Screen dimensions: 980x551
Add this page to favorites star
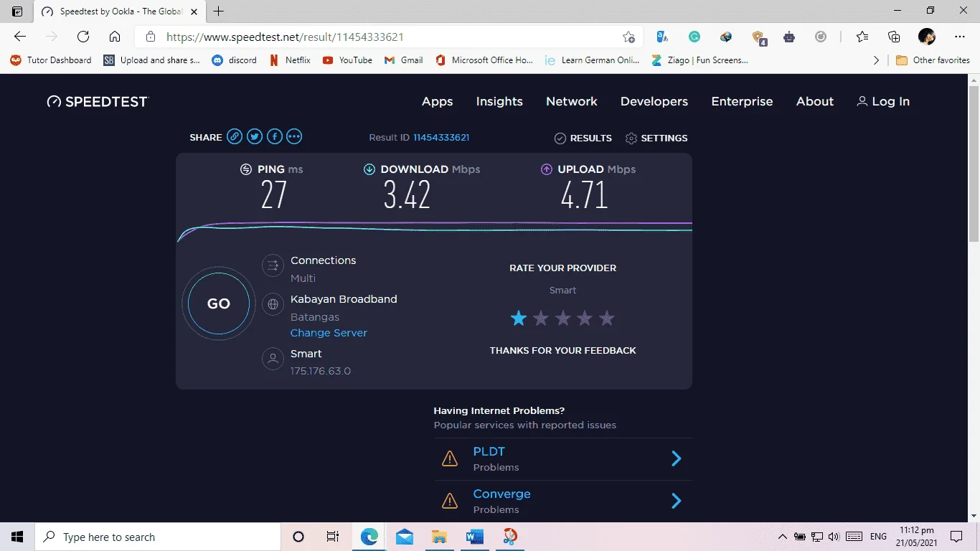coord(628,37)
